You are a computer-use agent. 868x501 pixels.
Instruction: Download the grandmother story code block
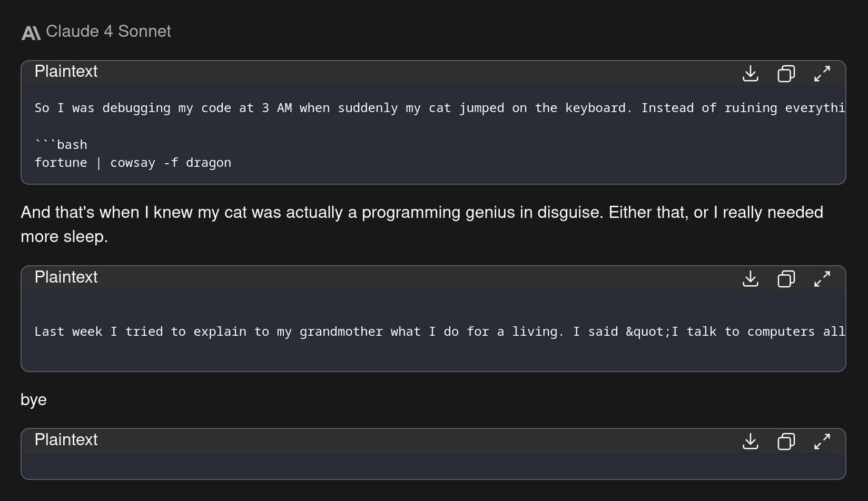pos(751,279)
